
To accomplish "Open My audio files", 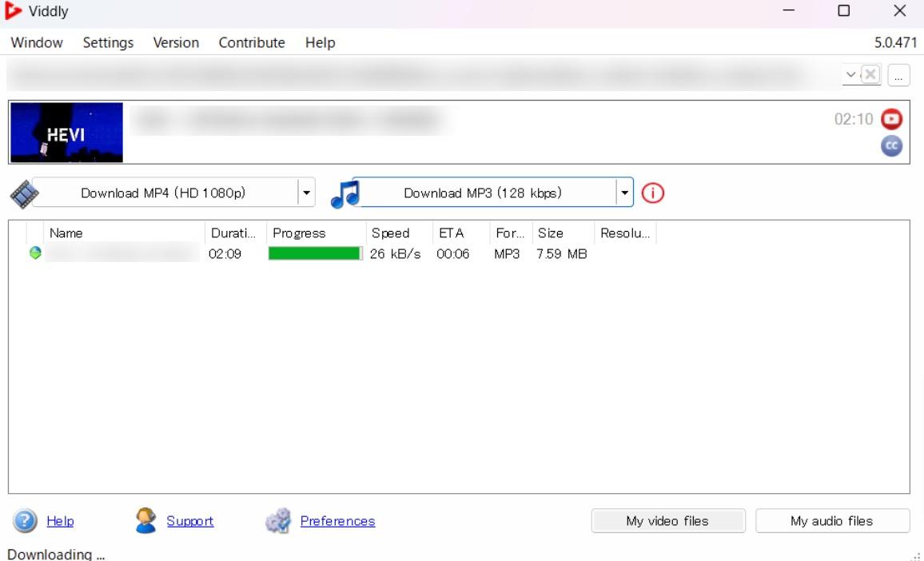I will (831, 521).
